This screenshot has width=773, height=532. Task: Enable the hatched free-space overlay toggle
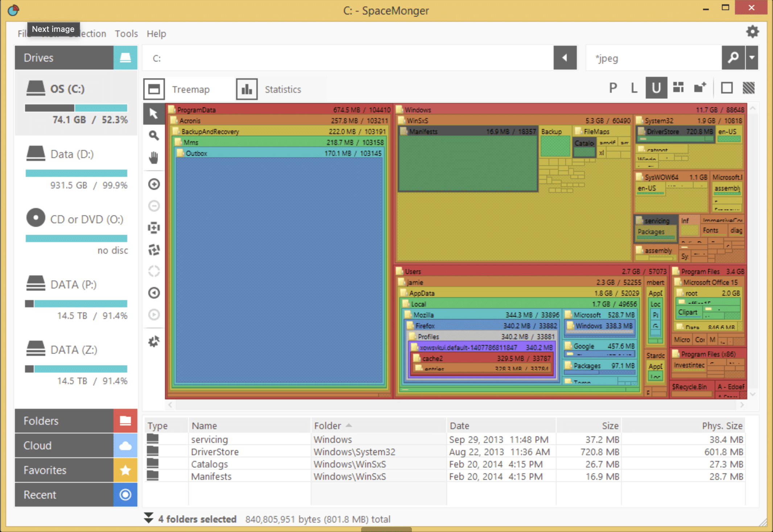pos(749,87)
